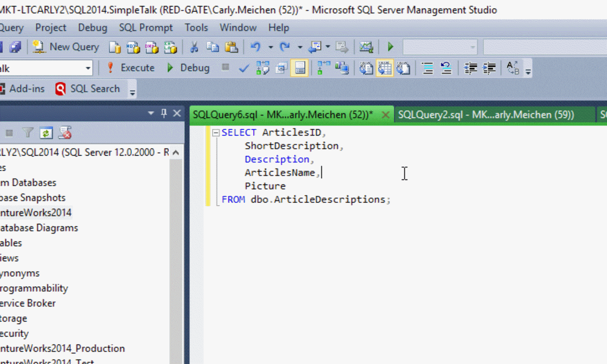This screenshot has width=607, height=364.
Task: Open the Query Options dialog
Action: (281, 68)
